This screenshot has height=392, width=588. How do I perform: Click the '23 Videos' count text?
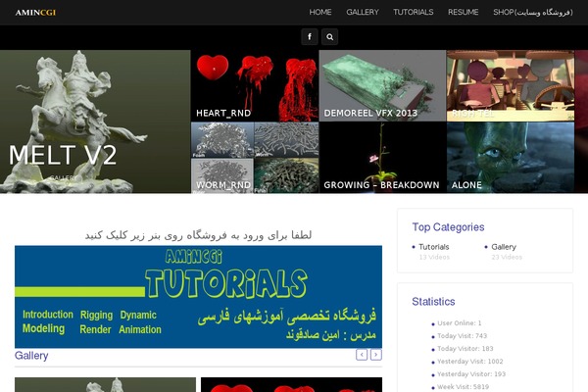coord(507,257)
